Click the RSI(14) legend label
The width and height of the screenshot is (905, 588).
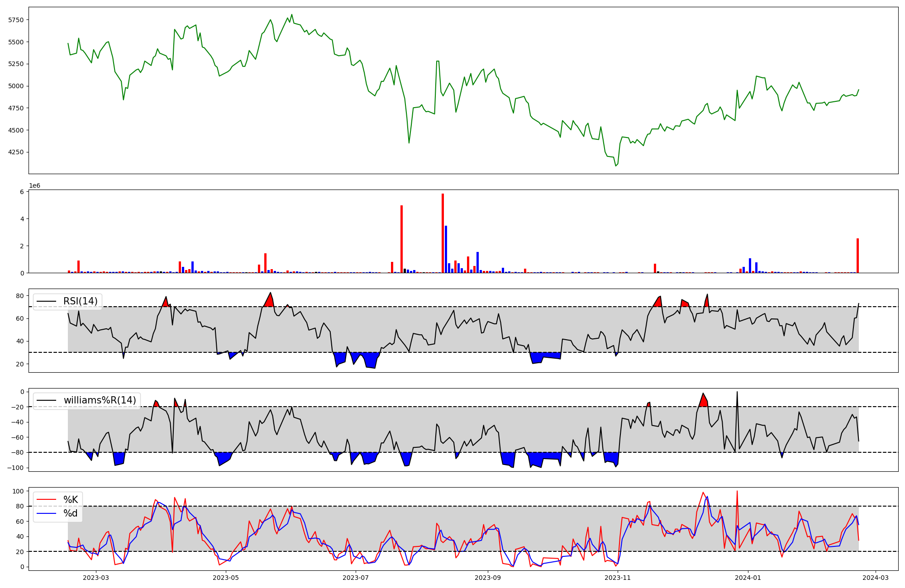tap(80, 301)
